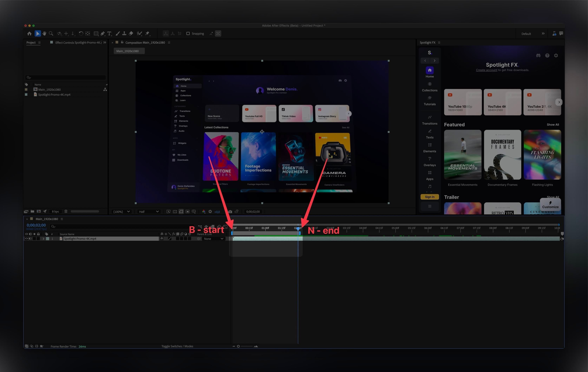The width and height of the screenshot is (588, 372).
Task: Select Main_1920x1080 timeline tab
Action: pyautogui.click(x=47, y=219)
